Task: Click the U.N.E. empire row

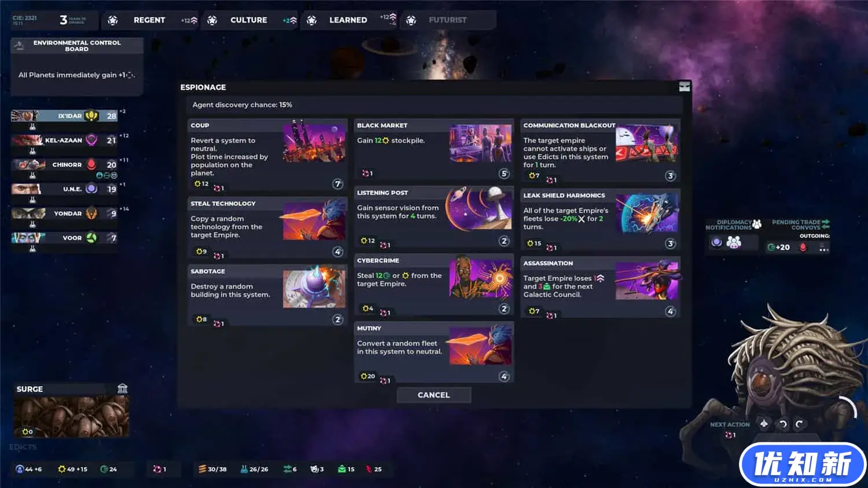Action: pyautogui.click(x=64, y=189)
